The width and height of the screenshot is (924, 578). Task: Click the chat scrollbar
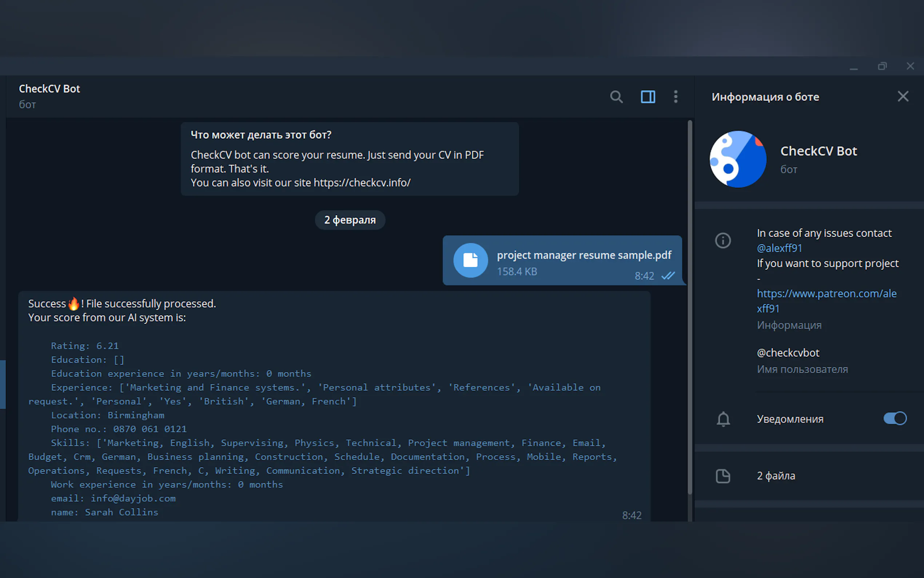pyautogui.click(x=689, y=306)
